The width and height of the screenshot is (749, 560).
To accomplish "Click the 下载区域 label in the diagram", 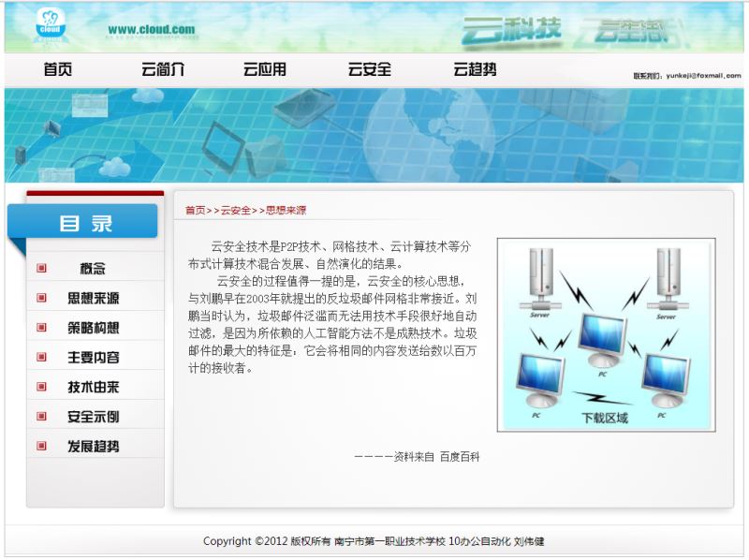I will 604,418.
